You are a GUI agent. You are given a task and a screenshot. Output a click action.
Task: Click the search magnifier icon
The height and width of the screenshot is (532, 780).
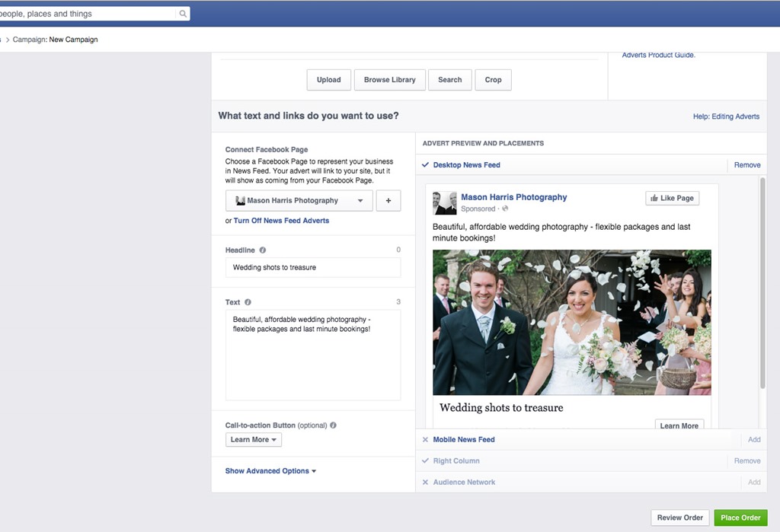(183, 14)
